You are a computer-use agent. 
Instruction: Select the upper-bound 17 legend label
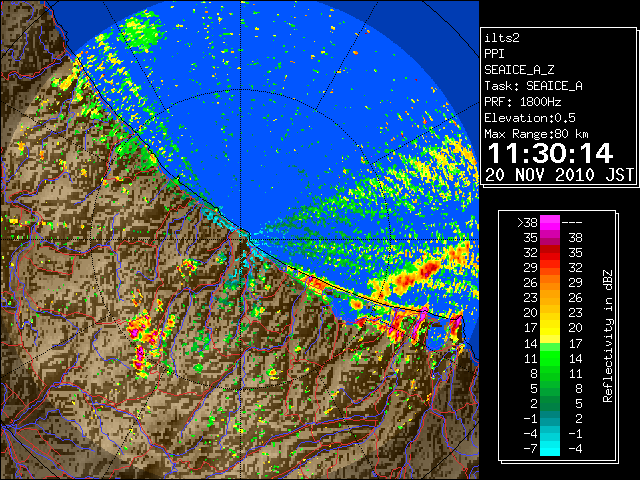(x=576, y=343)
